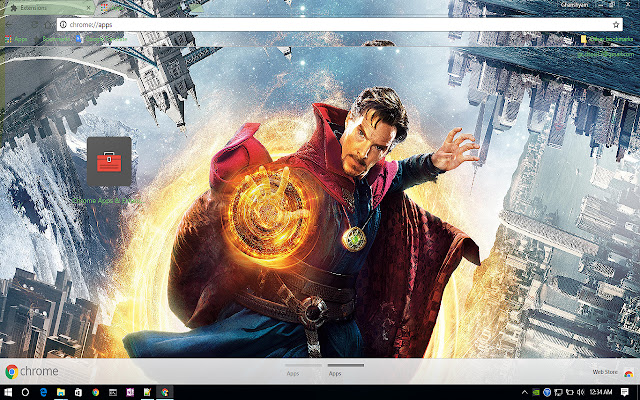Focus the chrome://apps address bar
This screenshot has width=640, height=400.
[339, 24]
